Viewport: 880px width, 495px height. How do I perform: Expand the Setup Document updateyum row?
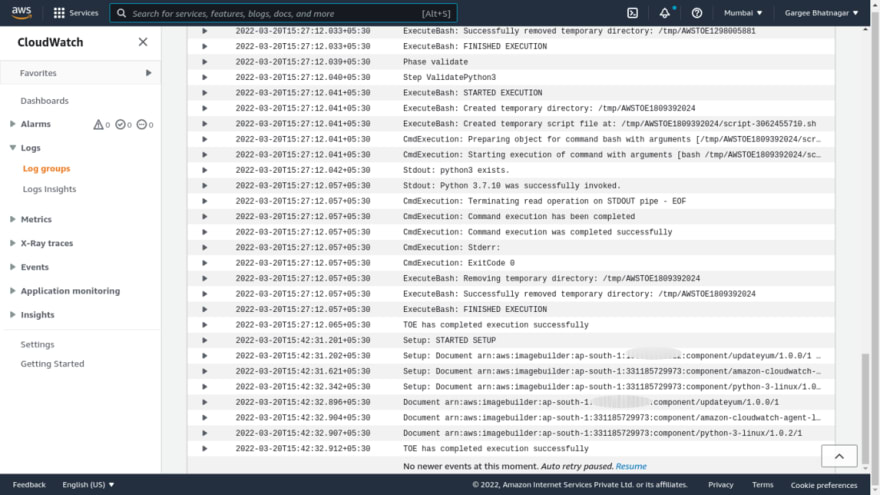click(205, 356)
